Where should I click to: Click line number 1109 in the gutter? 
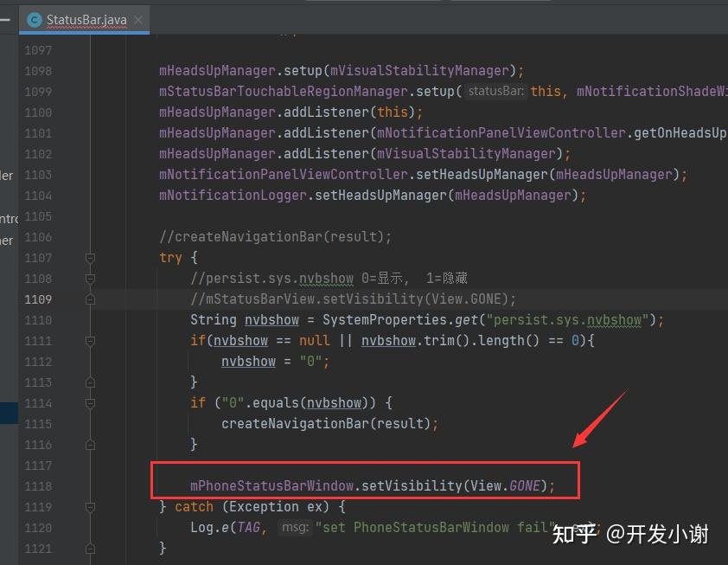[x=38, y=299]
